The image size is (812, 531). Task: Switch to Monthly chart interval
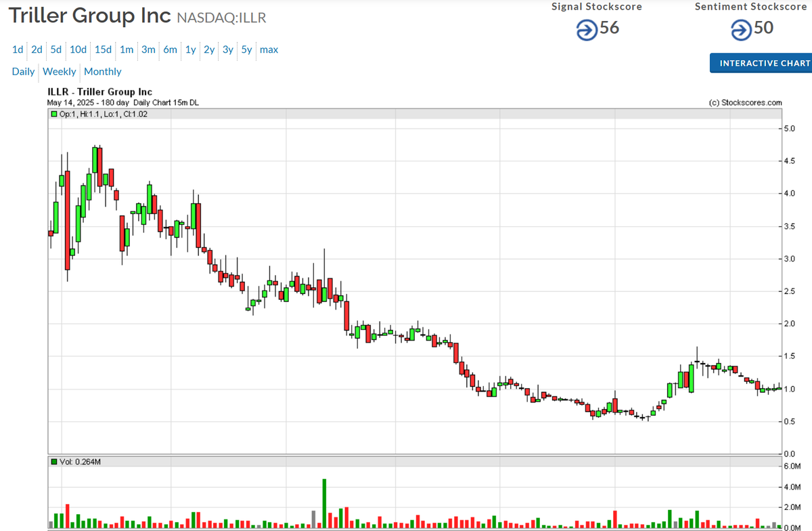coord(103,71)
